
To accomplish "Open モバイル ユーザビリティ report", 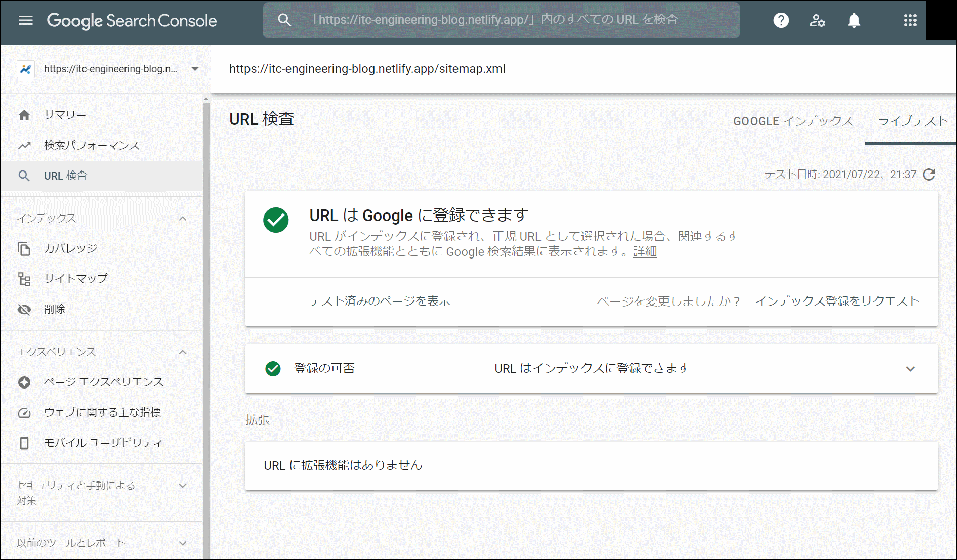I will (x=102, y=443).
